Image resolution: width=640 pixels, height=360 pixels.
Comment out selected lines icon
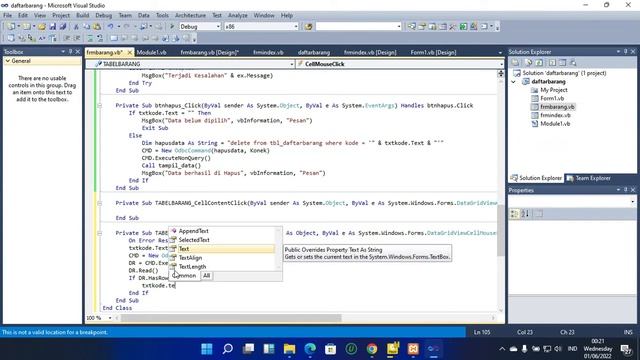90,38
